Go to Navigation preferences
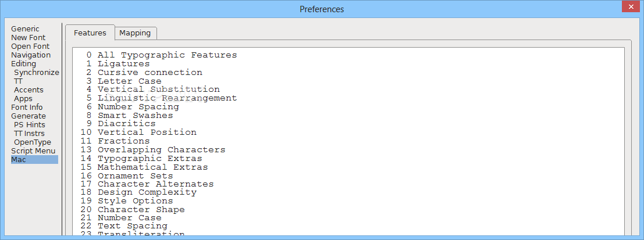 tap(31, 55)
